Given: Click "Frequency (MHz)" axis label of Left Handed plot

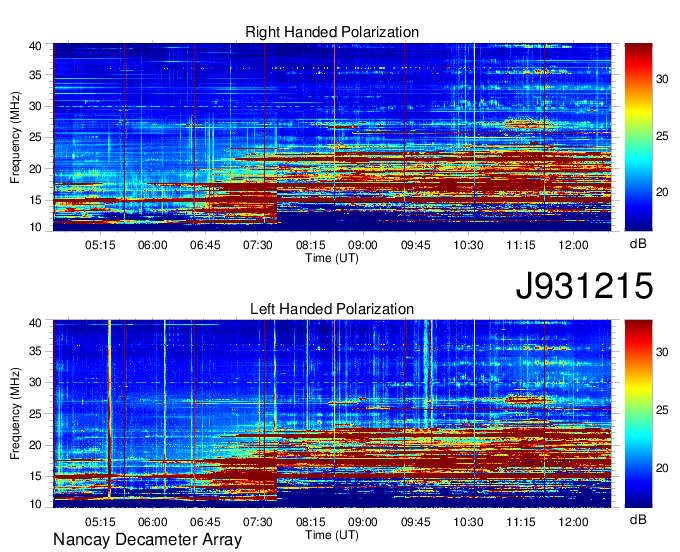Looking at the screenshot, I should point(15,414).
